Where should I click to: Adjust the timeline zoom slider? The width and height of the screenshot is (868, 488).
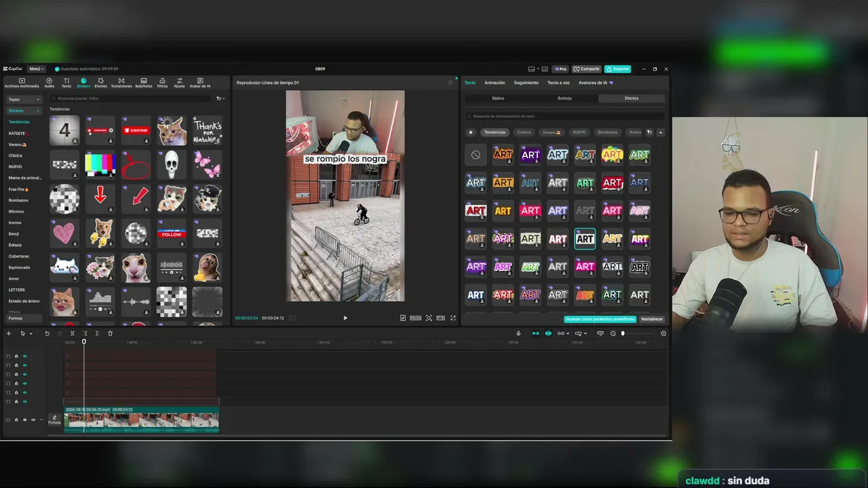623,333
